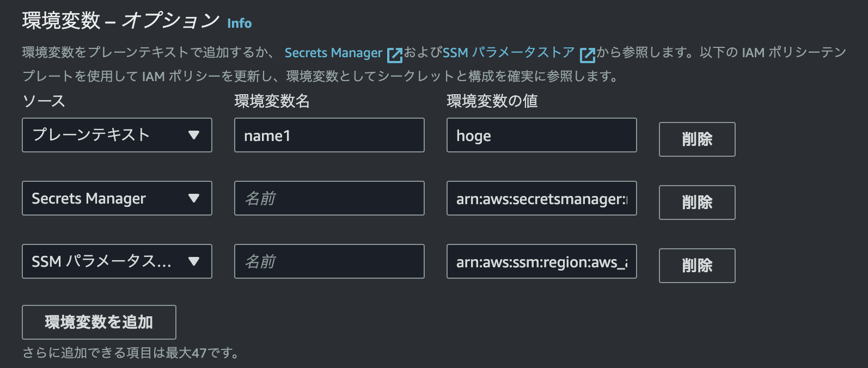Open the SSM パラメータス… source selector
Screen dimensions: 868x368
pyautogui.click(x=117, y=261)
